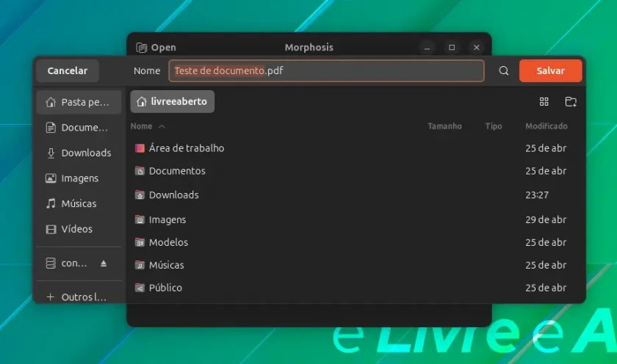
Task: Open Documentos in sidebar
Action: pos(79,128)
